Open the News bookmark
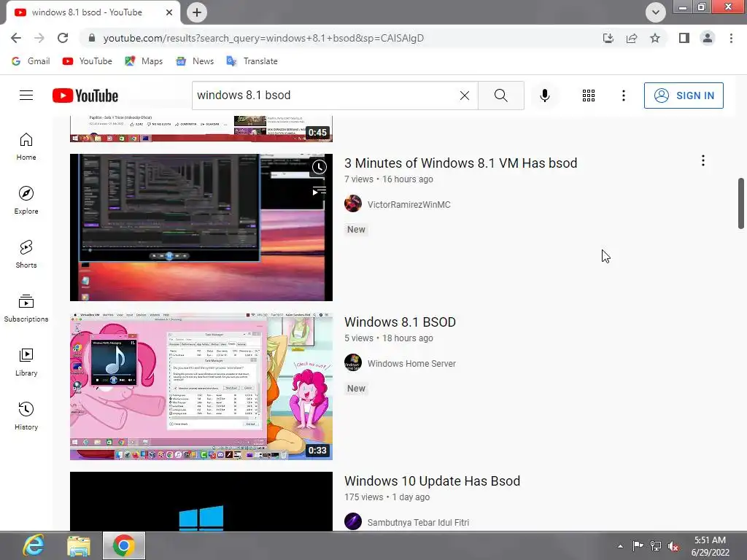 pyautogui.click(x=194, y=61)
